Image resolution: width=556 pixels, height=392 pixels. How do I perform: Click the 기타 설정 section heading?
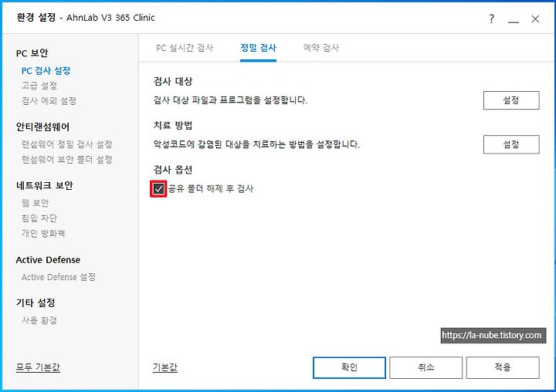[36, 302]
